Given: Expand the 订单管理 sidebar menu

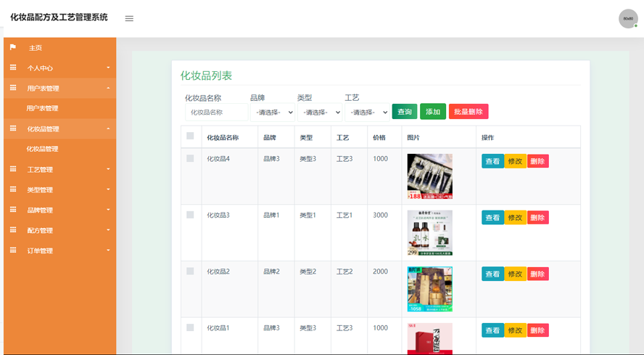Looking at the screenshot, I should click(60, 250).
